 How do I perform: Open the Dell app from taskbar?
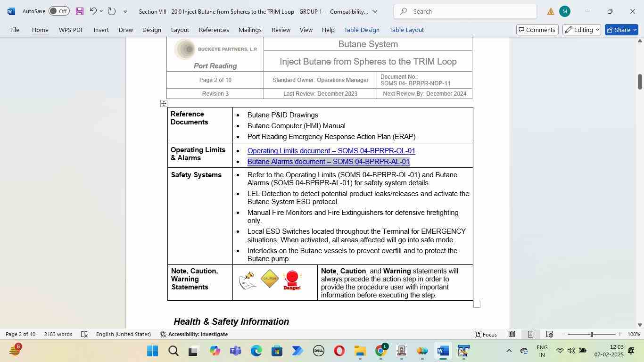tap(318, 351)
